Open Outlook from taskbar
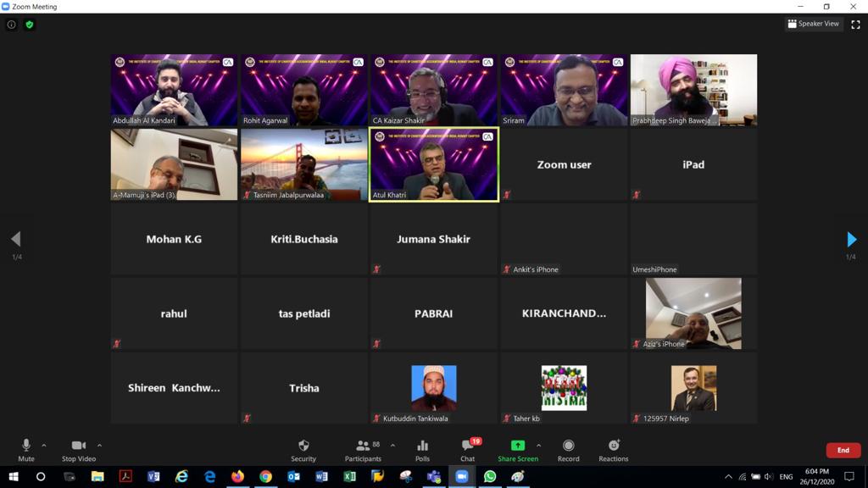Image resolution: width=868 pixels, height=488 pixels. click(294, 476)
